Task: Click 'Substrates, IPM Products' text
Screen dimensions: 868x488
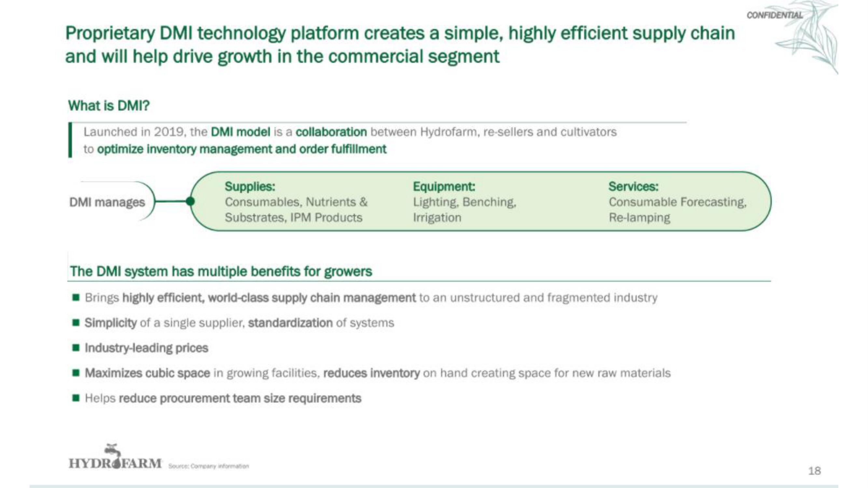Action: tap(294, 218)
